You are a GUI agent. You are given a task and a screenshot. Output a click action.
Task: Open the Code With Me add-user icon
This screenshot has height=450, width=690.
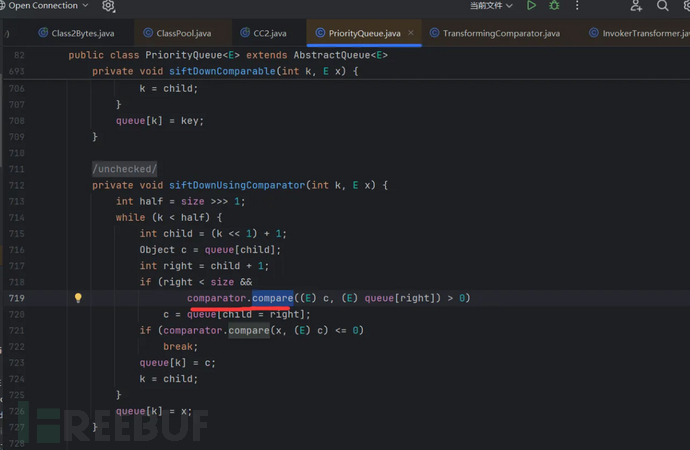pyautogui.click(x=636, y=6)
